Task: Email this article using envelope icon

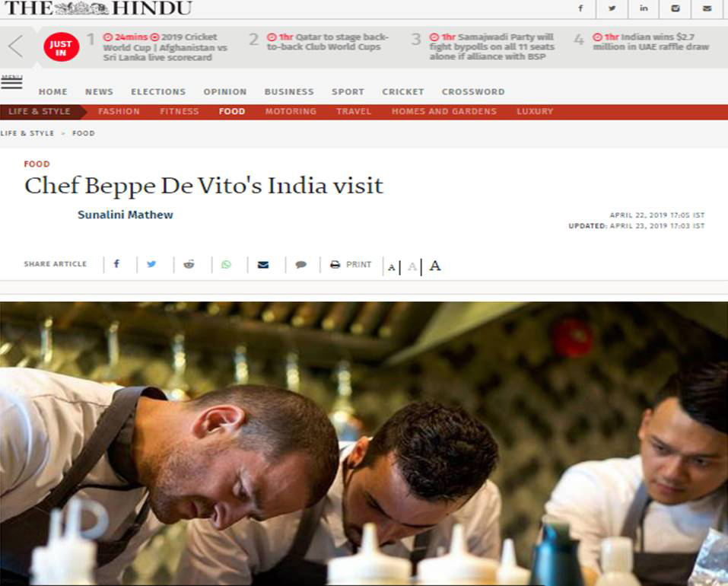Action: (x=263, y=265)
